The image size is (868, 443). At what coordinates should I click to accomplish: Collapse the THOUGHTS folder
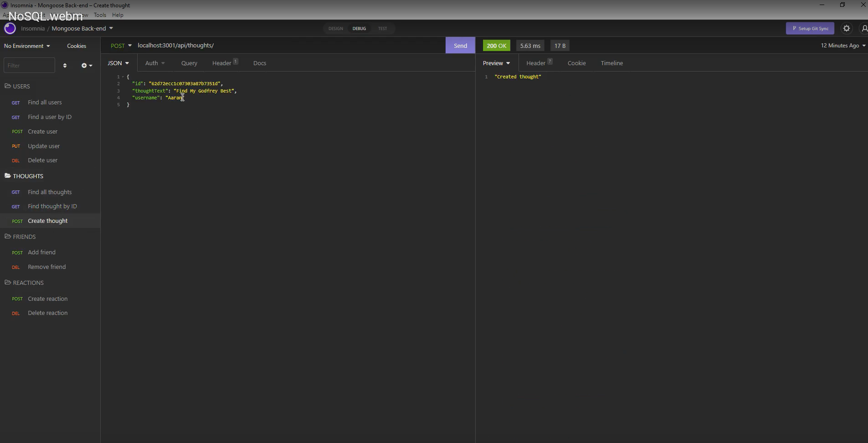point(24,176)
